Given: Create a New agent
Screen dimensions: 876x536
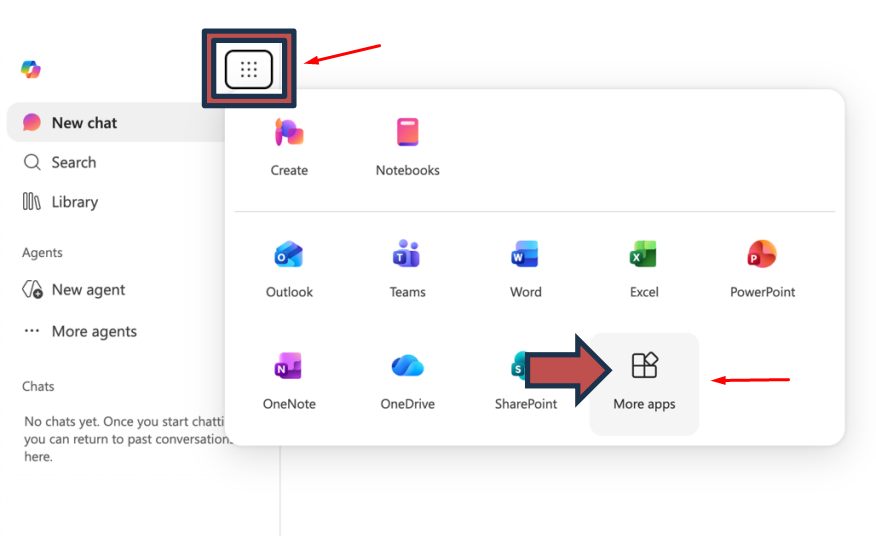Looking at the screenshot, I should pyautogui.click(x=88, y=290).
